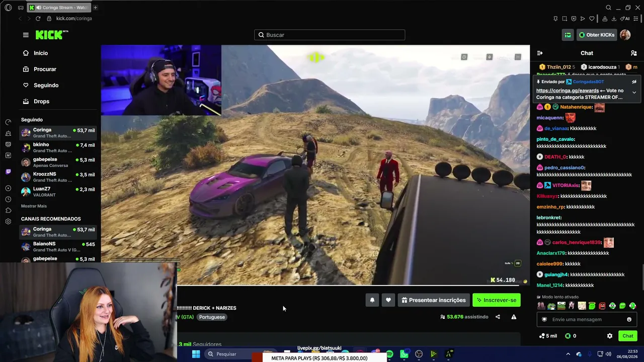Expand Mostrar Mais followed channels
This screenshot has width=644, height=362.
pyautogui.click(x=34, y=206)
